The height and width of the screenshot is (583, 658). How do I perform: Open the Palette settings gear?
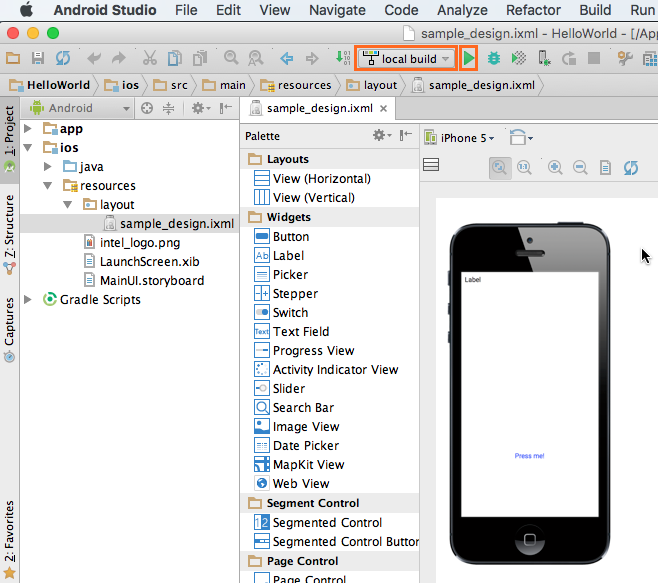pos(379,136)
